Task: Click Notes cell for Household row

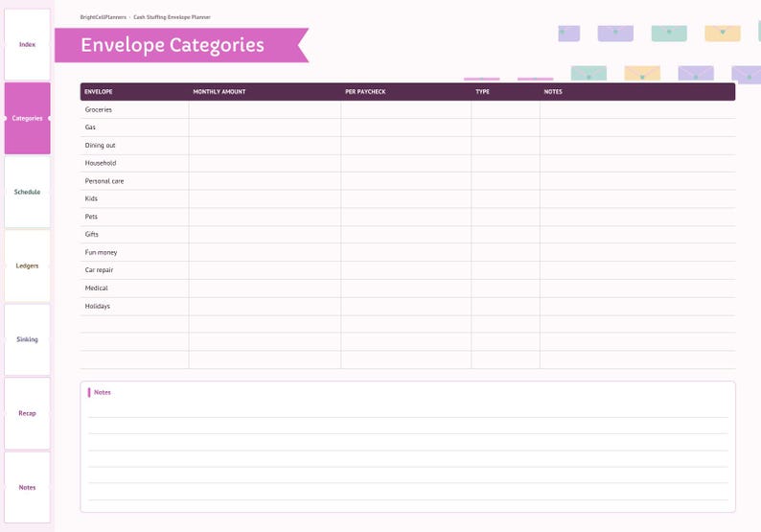Action: 637,163
